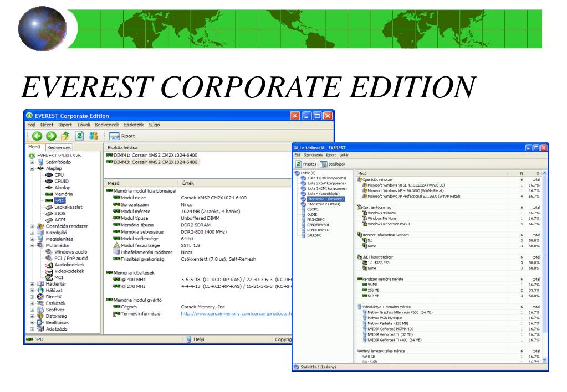Click Beállítások button in Leltárkezelő toolbar
This screenshot has height=392, width=567.
[x=333, y=164]
